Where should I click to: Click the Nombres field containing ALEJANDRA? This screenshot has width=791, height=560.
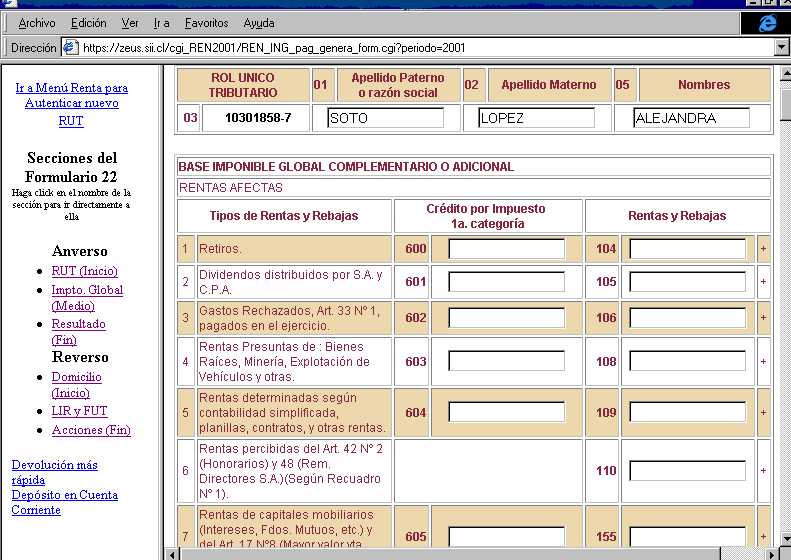point(691,118)
